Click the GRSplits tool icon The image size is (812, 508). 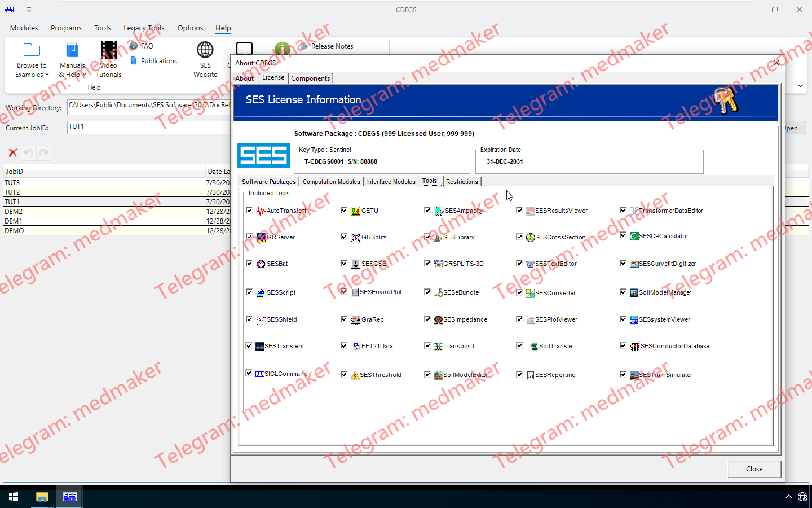pos(355,238)
